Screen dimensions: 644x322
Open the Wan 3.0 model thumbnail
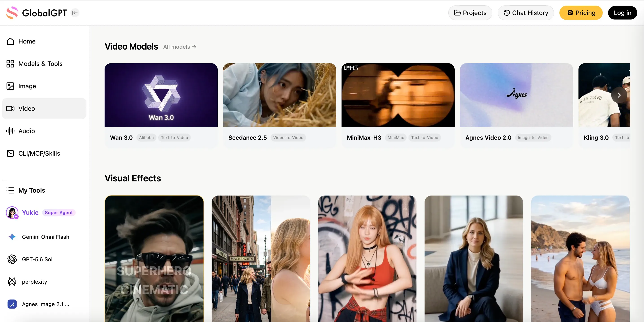click(161, 95)
